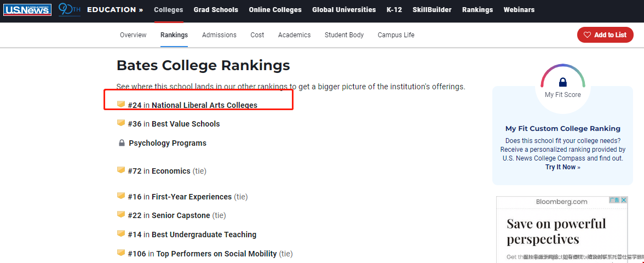Switch to the Admissions tab
This screenshot has width=644, height=263.
[x=219, y=35]
